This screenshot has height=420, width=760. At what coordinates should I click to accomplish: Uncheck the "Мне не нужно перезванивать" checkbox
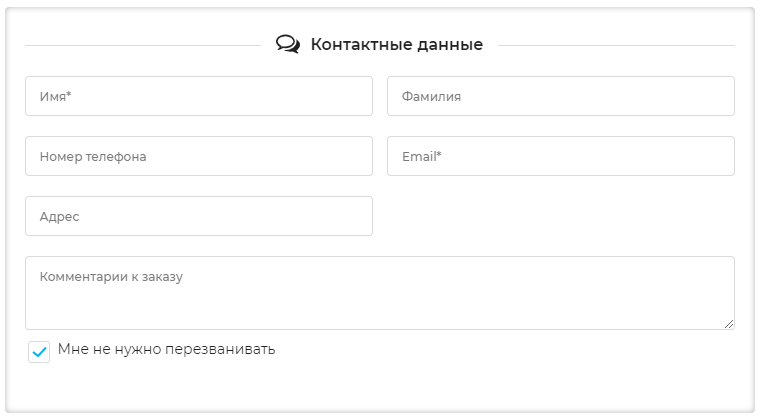tap(39, 352)
